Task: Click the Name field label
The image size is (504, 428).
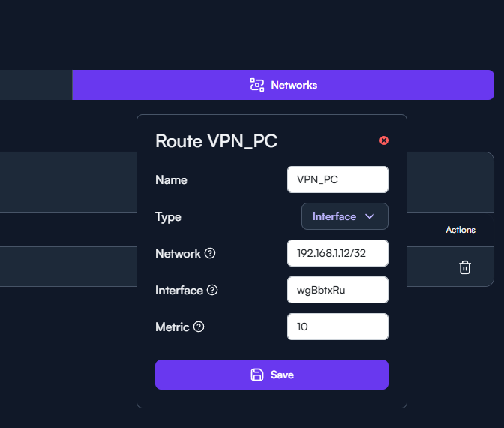Action: click(171, 180)
